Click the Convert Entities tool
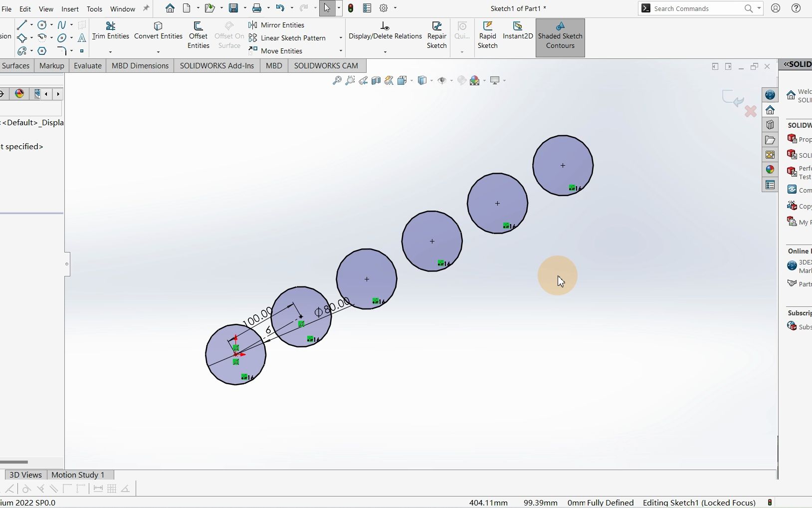Image resolution: width=812 pixels, height=508 pixels. [x=158, y=31]
